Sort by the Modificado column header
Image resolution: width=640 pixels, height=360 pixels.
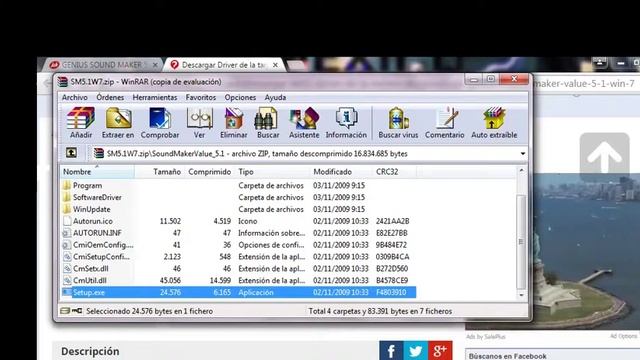coord(341,172)
